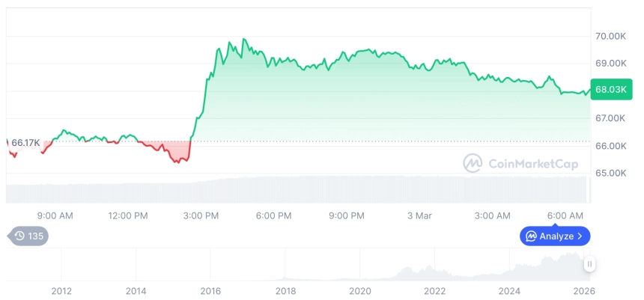Click the 3:00 PM time axis label
The height and width of the screenshot is (300, 644).
click(x=201, y=215)
